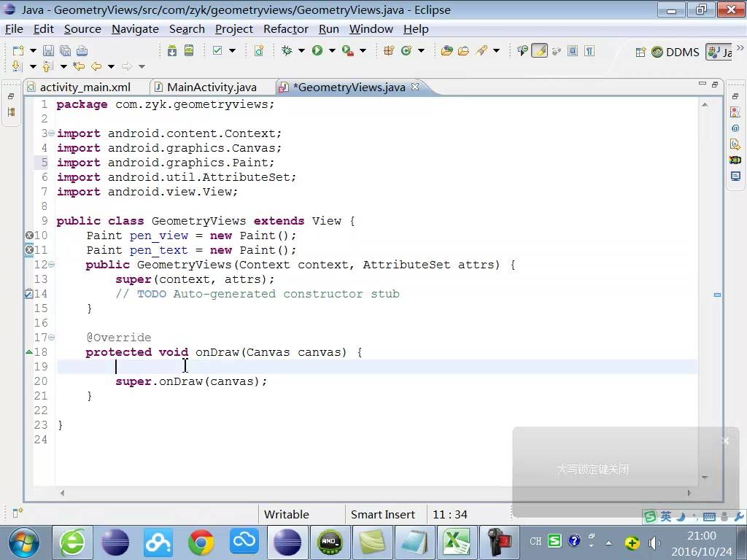The width and height of the screenshot is (747, 560).
Task: Open the Android SDK Manager icon
Action: tap(172, 50)
